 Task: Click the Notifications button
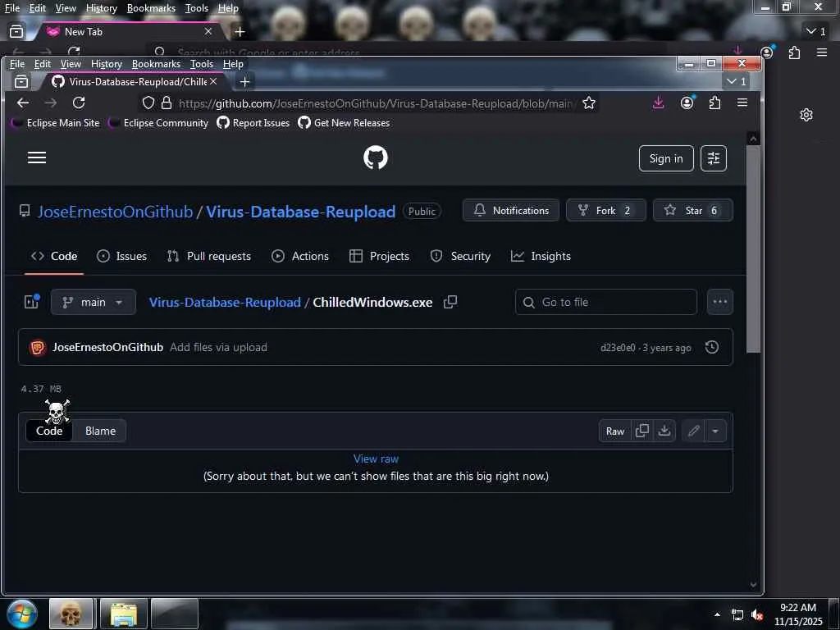coord(511,211)
